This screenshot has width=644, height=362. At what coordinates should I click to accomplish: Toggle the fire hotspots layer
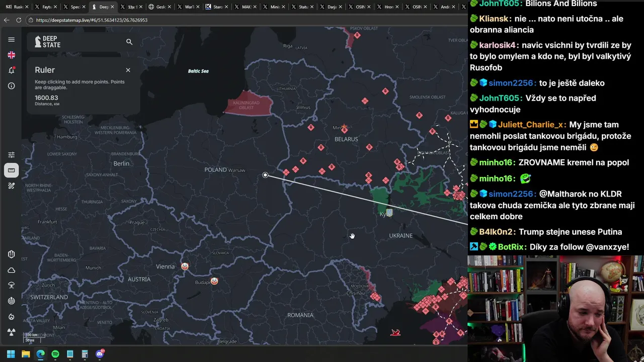click(11, 317)
